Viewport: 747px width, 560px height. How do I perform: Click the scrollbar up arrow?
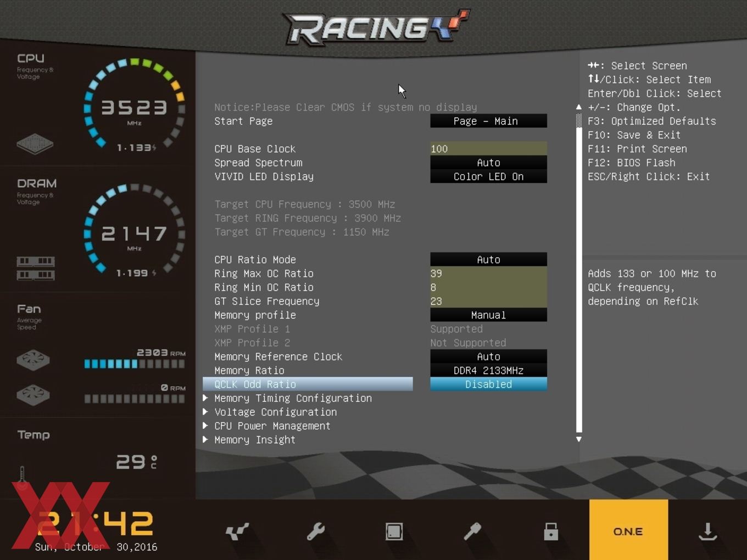pos(578,107)
